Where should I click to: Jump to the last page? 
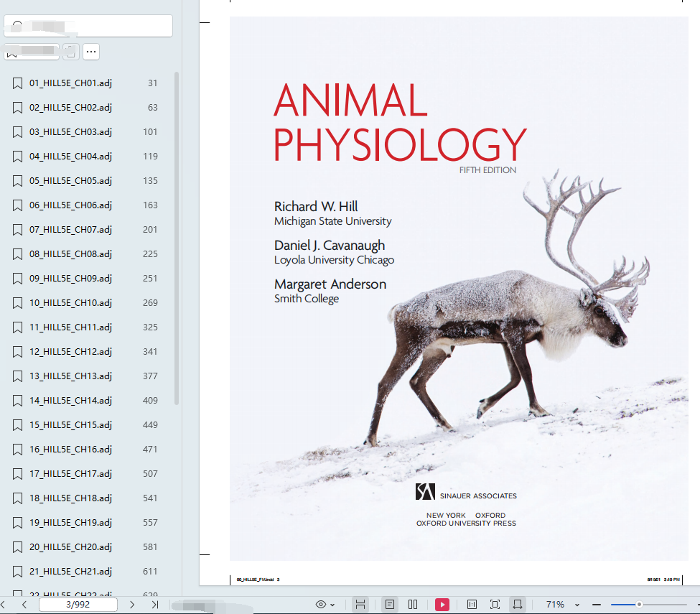pos(155,605)
